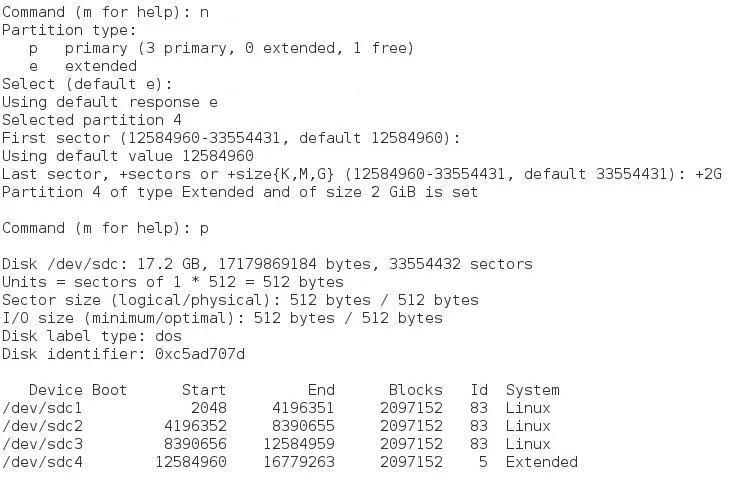Screen dimensions: 743x477
Task: Click the Blocks column header
Action: tap(416, 390)
